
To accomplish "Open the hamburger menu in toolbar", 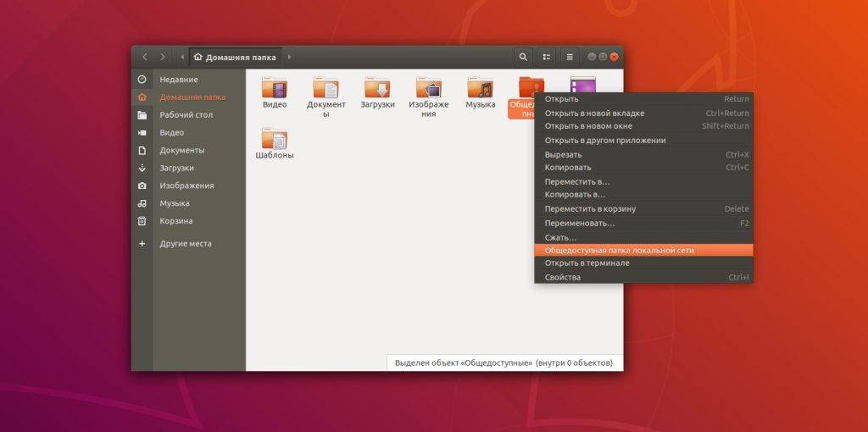I will (x=570, y=57).
